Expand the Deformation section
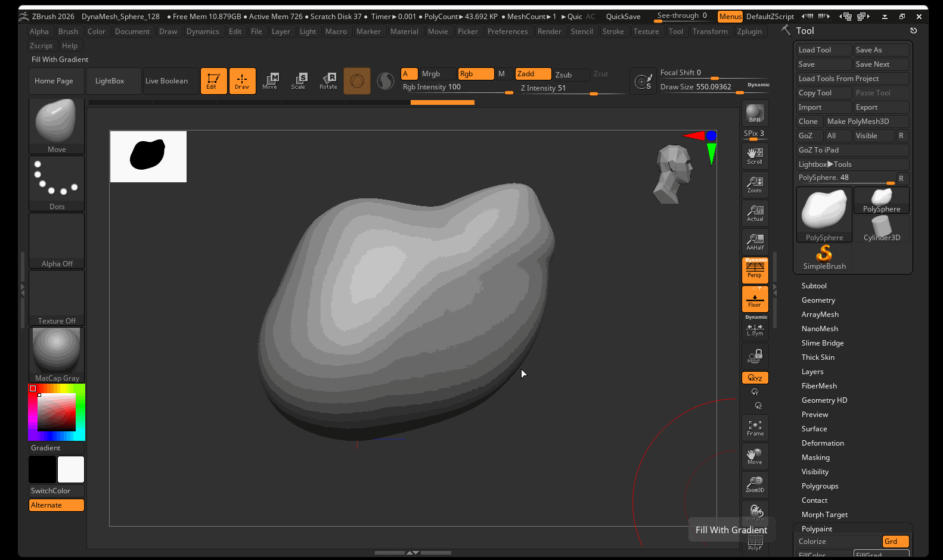The height and width of the screenshot is (560, 943). coord(823,443)
